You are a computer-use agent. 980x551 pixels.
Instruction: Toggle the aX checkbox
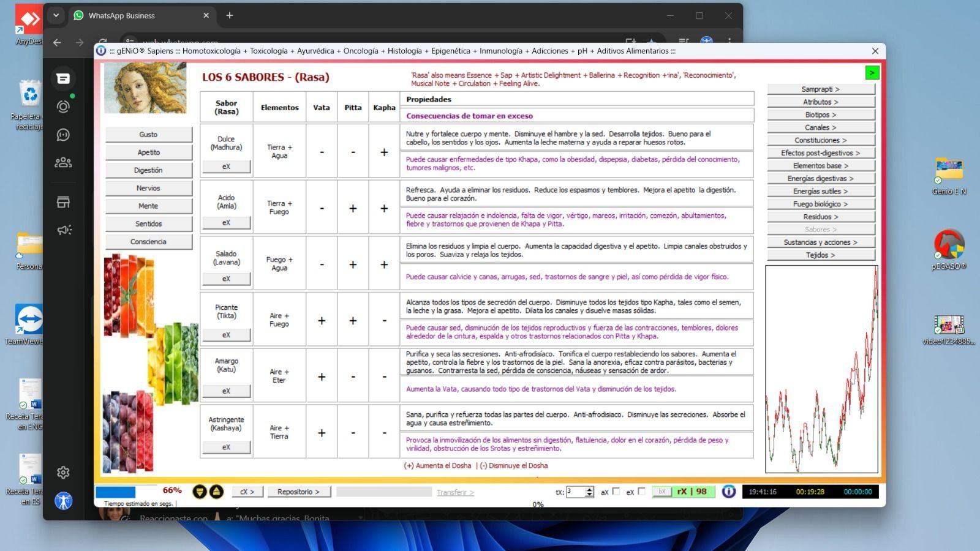tap(616, 491)
